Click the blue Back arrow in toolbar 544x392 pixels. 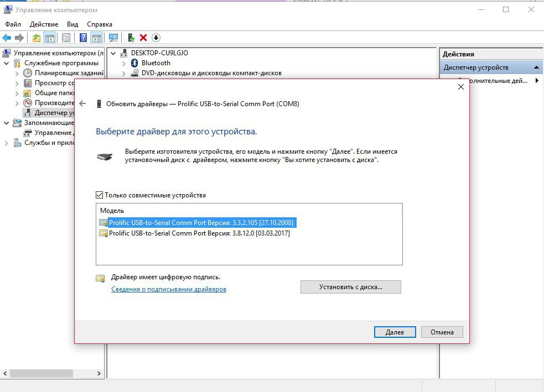[7, 38]
